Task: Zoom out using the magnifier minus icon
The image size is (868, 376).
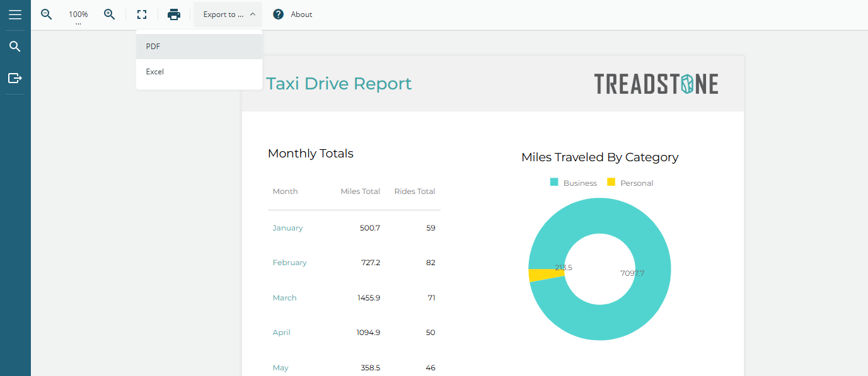Action: (47, 14)
